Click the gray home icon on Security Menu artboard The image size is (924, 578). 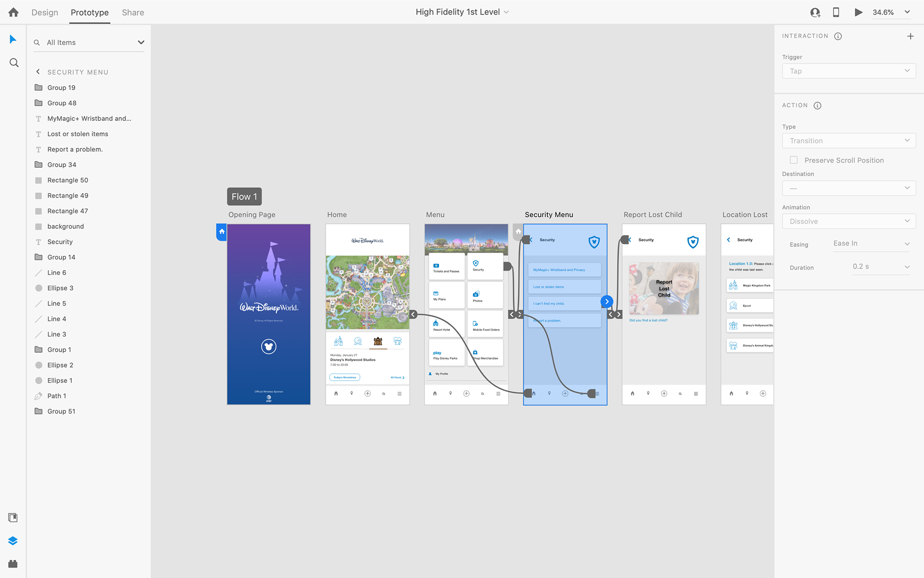click(x=518, y=232)
